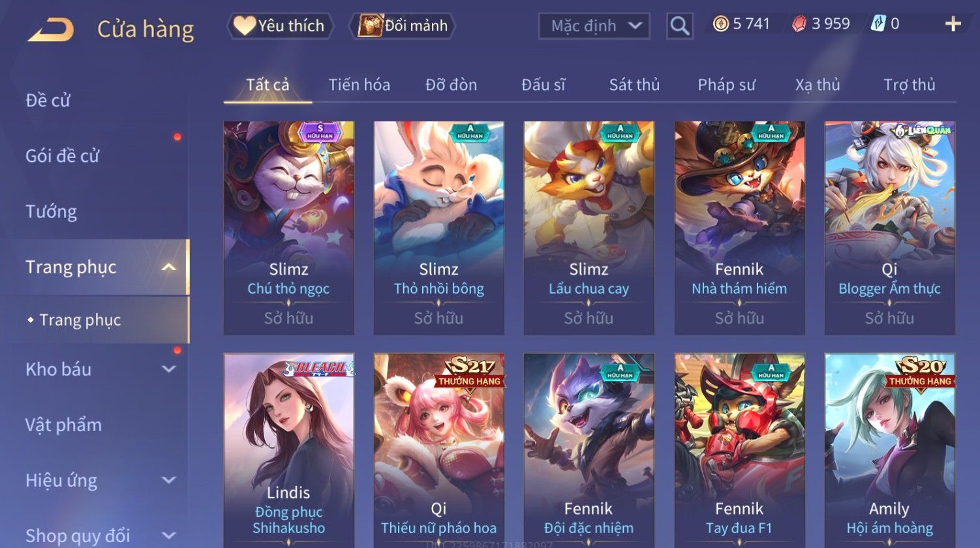Open Qi Blogger Ẩm thực skin card
Viewport: 980px width, 548px height.
coord(889,228)
